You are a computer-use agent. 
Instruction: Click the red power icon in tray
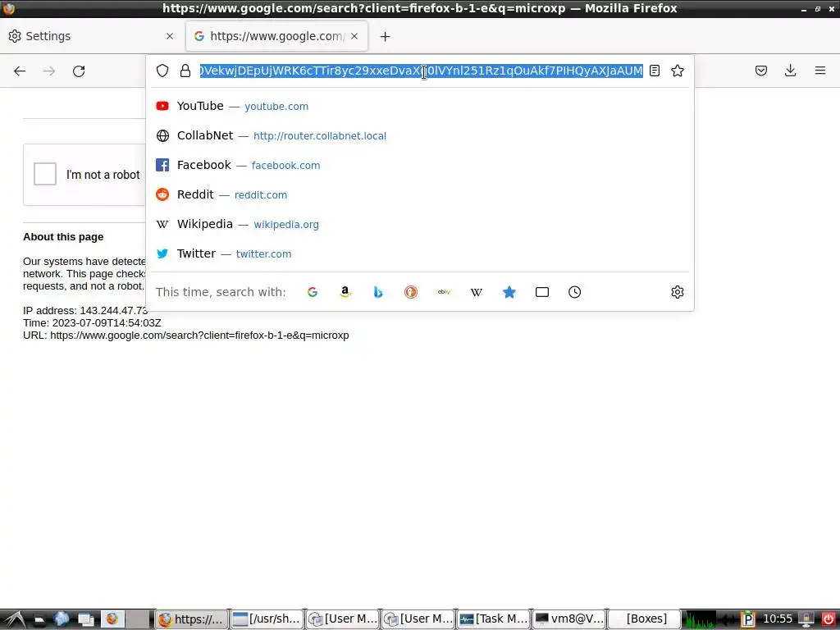[828, 619]
